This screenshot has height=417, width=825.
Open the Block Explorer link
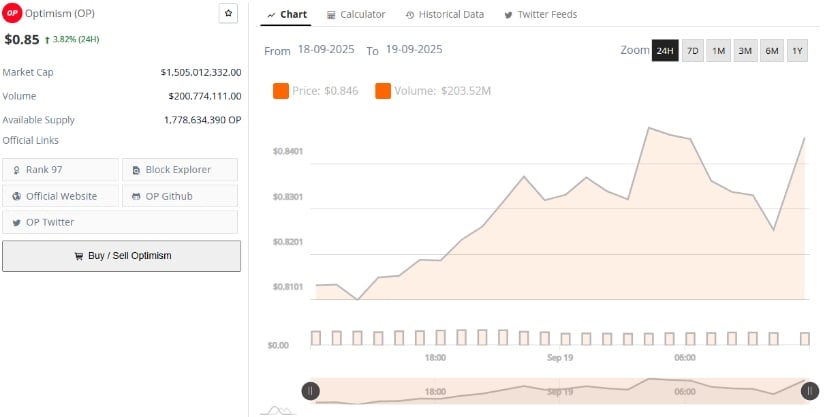click(180, 170)
